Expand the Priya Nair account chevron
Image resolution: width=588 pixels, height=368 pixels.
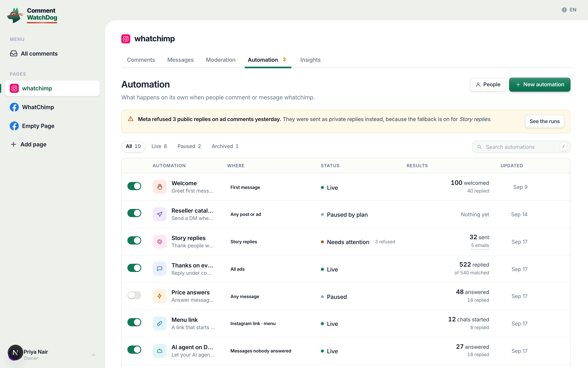(x=94, y=355)
